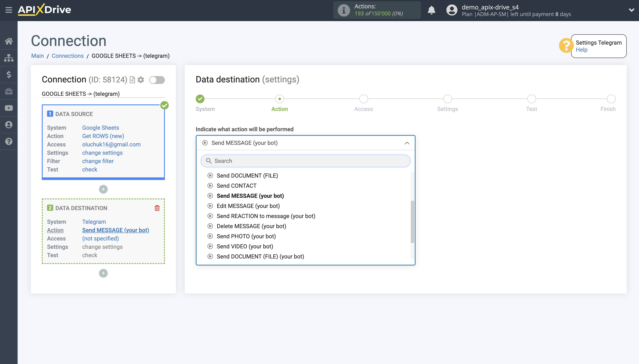Viewport: 639px width, 364px height.
Task: Open the user profile icon in sidebar
Action: (x=9, y=124)
